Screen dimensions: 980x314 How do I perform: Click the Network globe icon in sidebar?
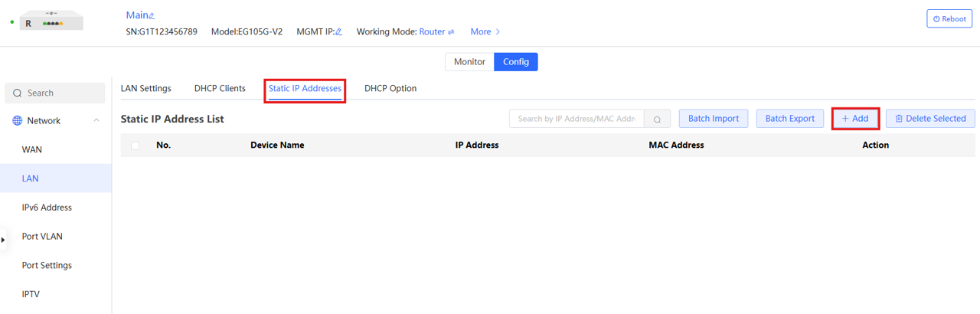coord(18,121)
